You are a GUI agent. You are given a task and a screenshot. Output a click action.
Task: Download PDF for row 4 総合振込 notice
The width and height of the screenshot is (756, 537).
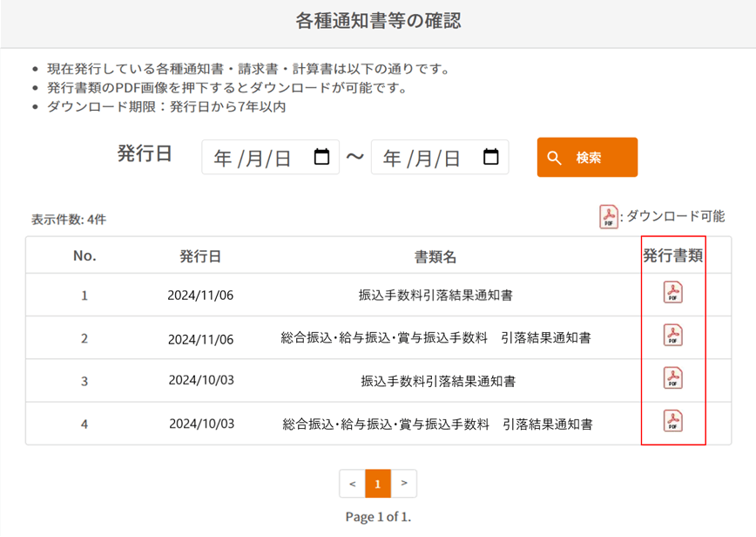pos(672,421)
